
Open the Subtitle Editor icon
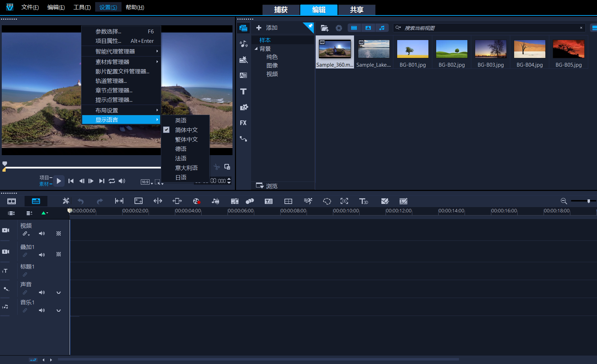269,201
